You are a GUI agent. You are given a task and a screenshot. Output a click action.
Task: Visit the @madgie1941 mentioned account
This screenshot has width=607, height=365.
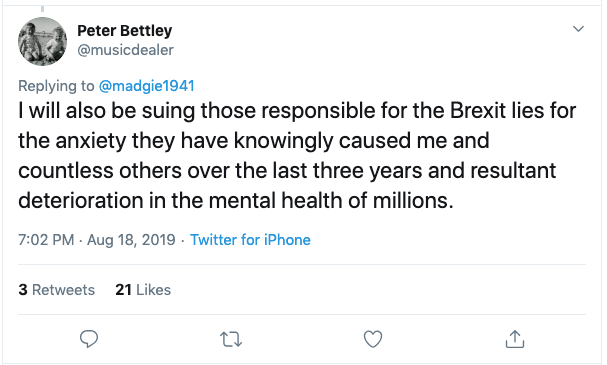pyautogui.click(x=147, y=86)
